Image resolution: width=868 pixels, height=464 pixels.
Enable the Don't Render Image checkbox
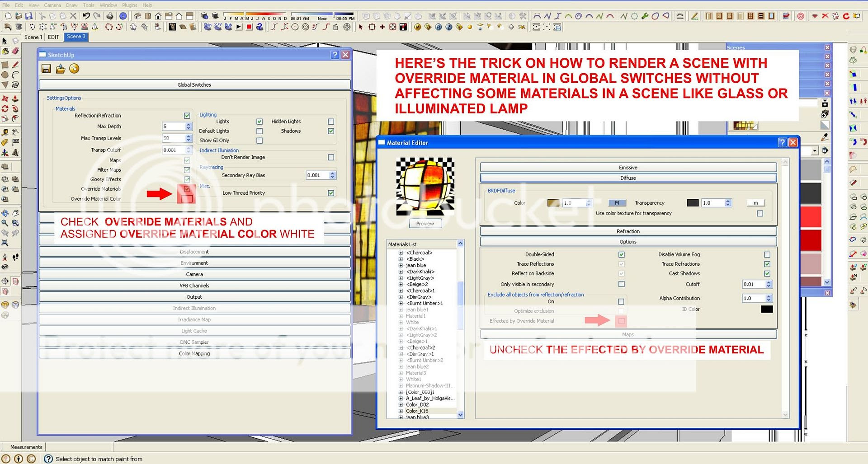tap(331, 157)
